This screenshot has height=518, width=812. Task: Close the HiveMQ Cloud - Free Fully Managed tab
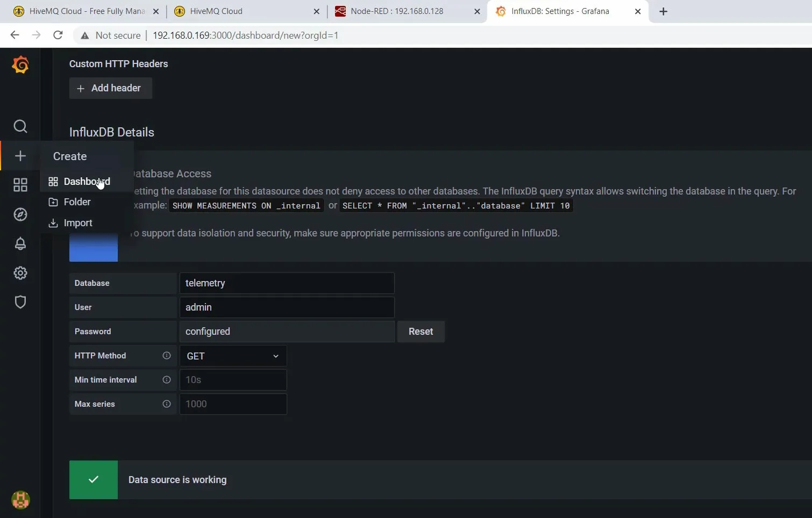(x=156, y=11)
